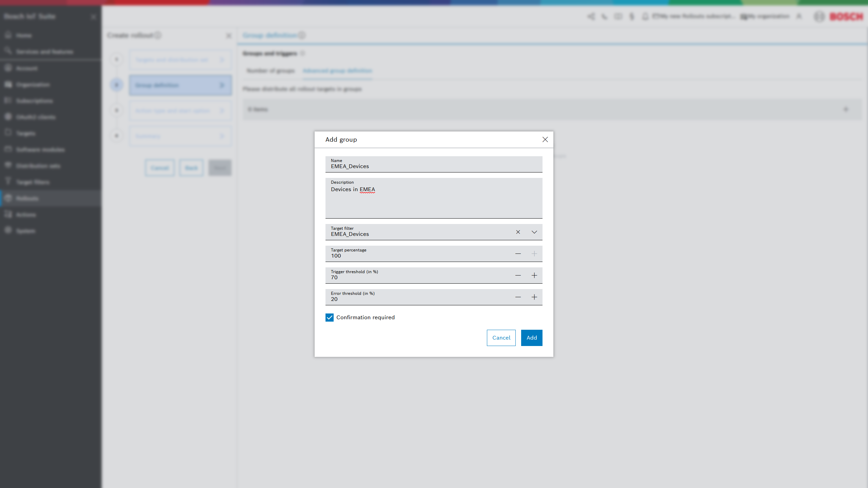Select the Distribution Sets icon
Image resolution: width=868 pixels, height=488 pixels.
[8, 166]
